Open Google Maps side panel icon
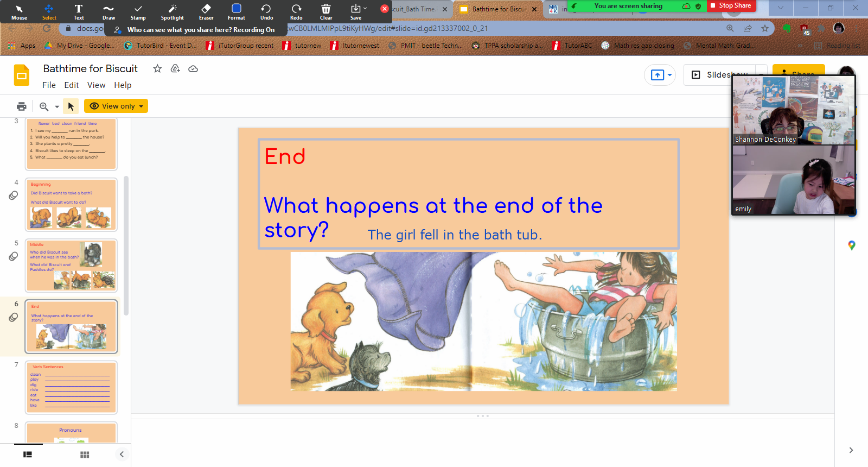 tap(852, 245)
